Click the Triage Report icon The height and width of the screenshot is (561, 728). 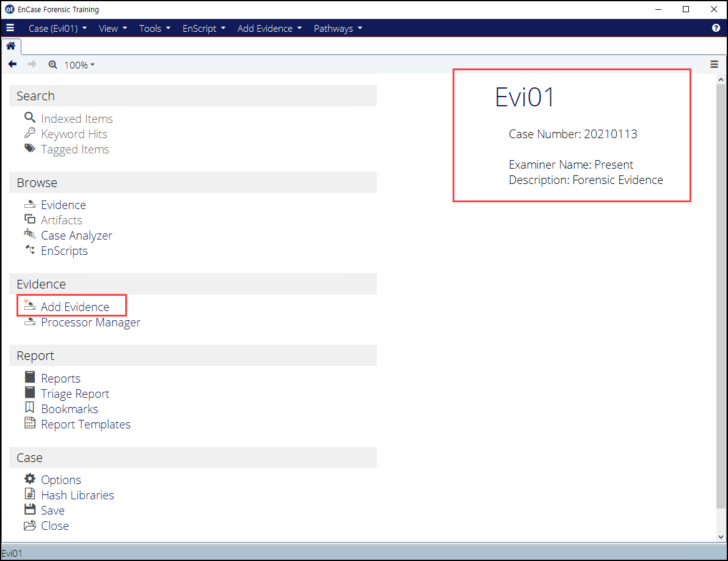30,392
